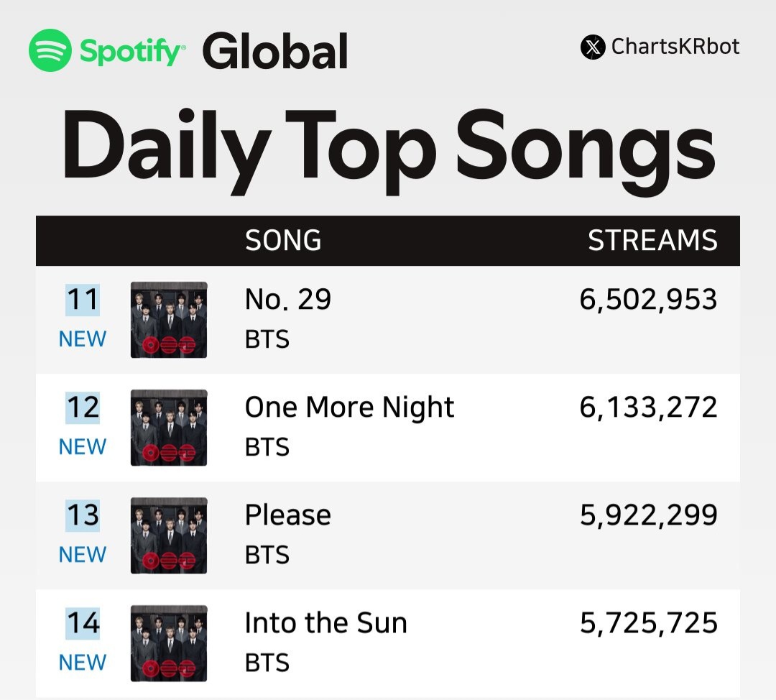Click the BTS artist name under Please

point(267,555)
